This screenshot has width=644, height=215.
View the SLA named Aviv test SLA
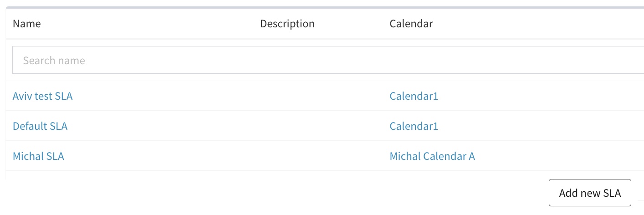pyautogui.click(x=42, y=96)
